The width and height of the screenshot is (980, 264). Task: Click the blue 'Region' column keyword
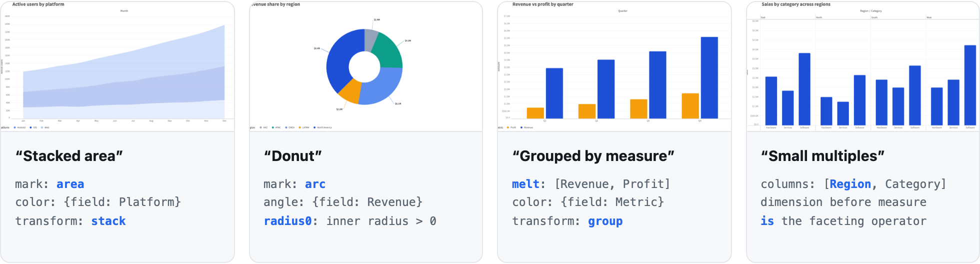(850, 184)
